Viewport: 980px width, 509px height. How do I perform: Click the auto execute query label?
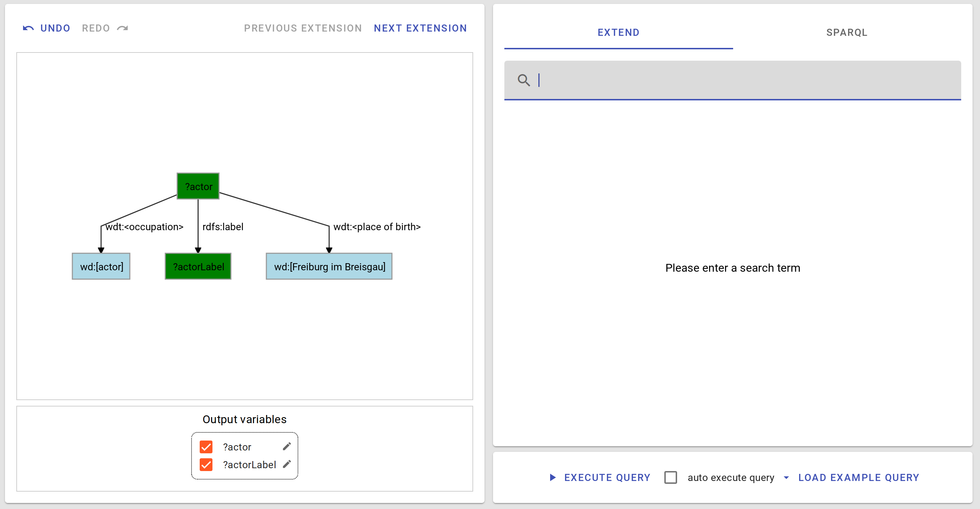731,477
